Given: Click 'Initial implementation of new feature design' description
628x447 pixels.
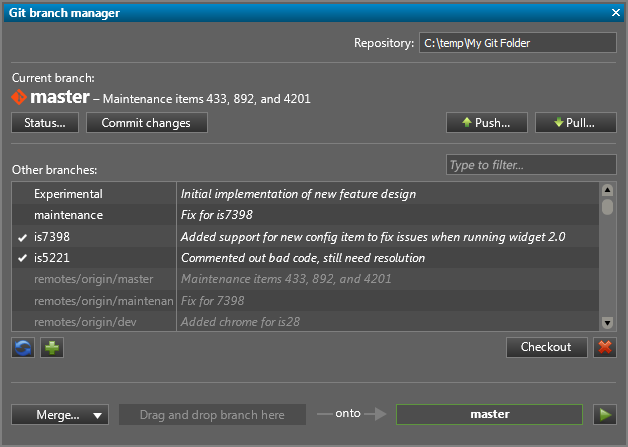Looking at the screenshot, I should point(298,194).
